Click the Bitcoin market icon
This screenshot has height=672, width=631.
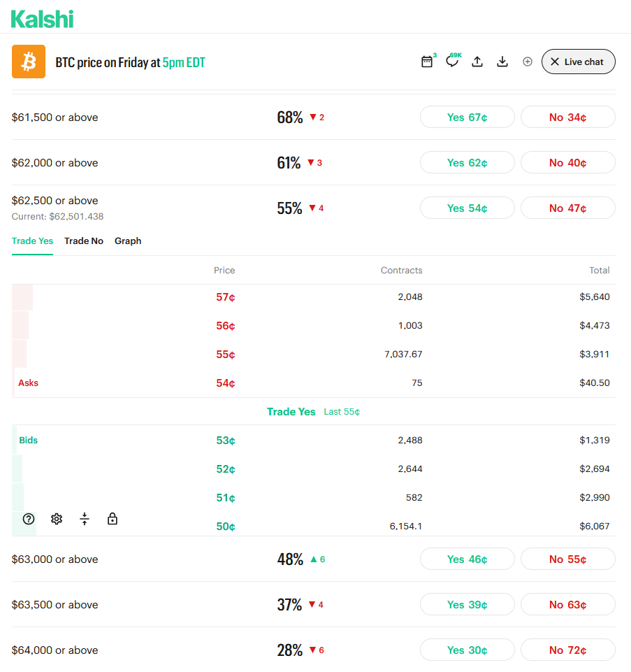[29, 62]
